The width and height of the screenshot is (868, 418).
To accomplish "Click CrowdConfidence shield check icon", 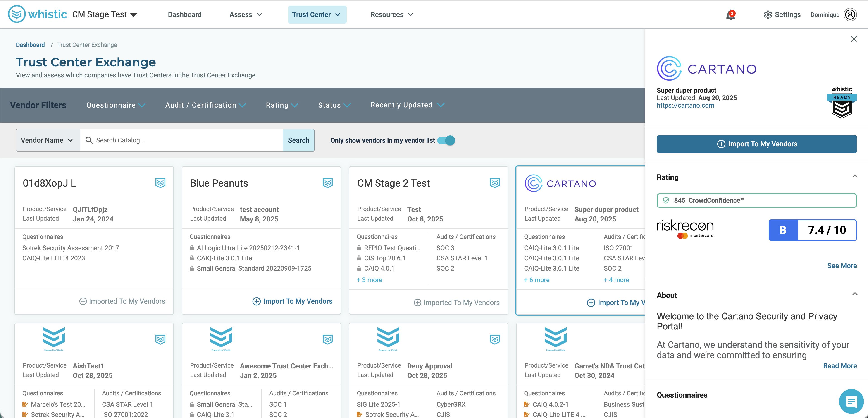I will (666, 200).
